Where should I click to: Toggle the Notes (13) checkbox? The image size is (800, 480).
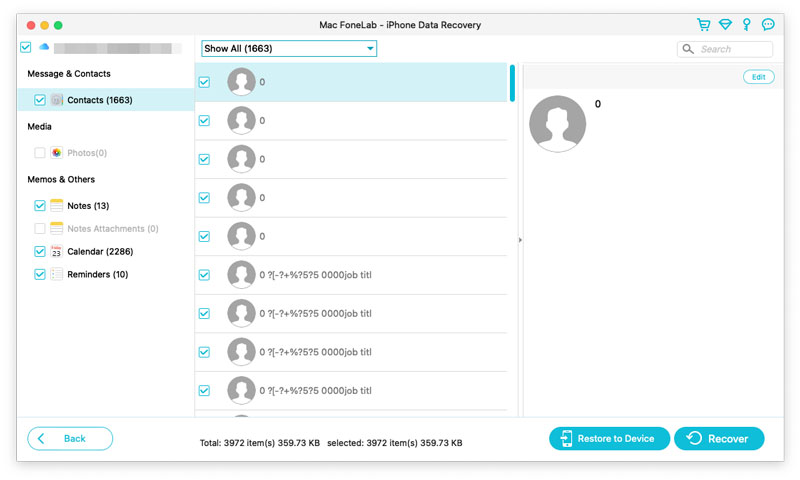[40, 206]
